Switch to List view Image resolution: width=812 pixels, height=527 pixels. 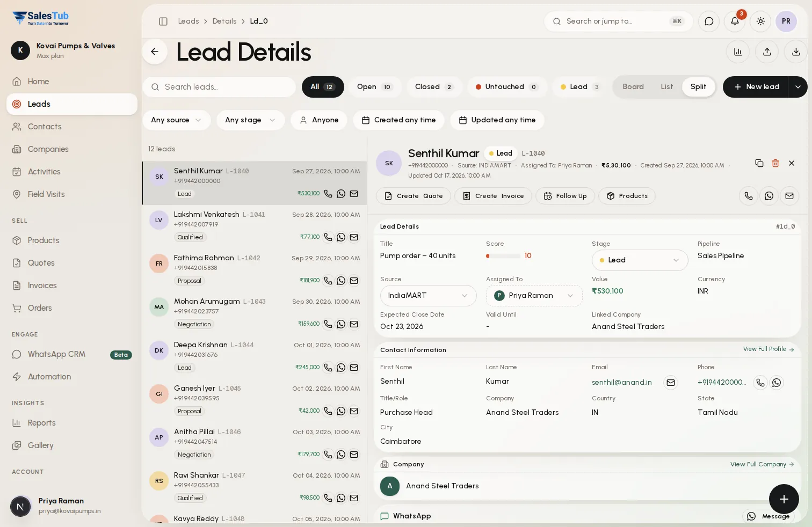(666, 87)
